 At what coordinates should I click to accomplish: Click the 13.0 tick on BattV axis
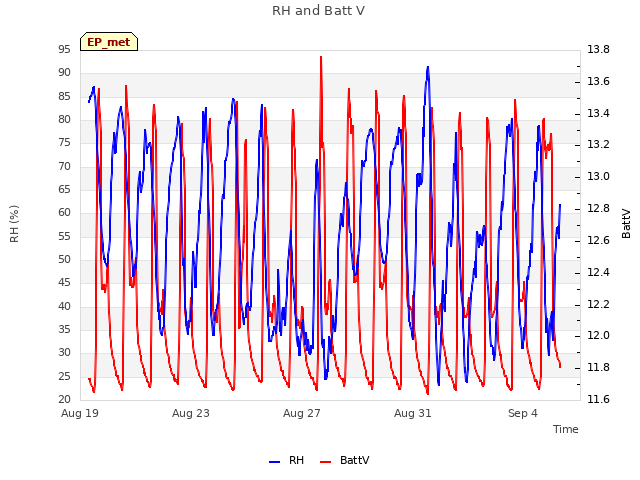point(598,176)
